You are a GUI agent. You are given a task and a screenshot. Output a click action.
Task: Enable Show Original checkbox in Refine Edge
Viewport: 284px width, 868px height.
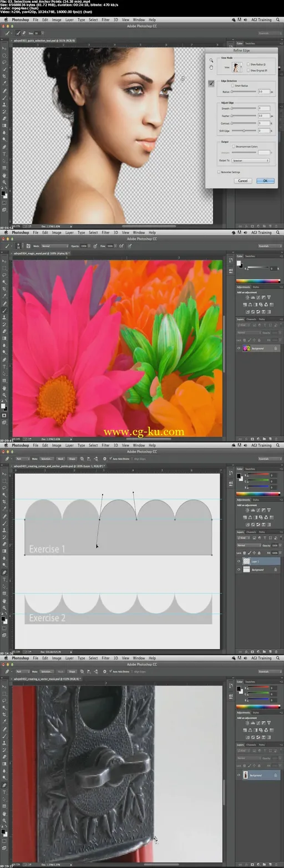(249, 70)
